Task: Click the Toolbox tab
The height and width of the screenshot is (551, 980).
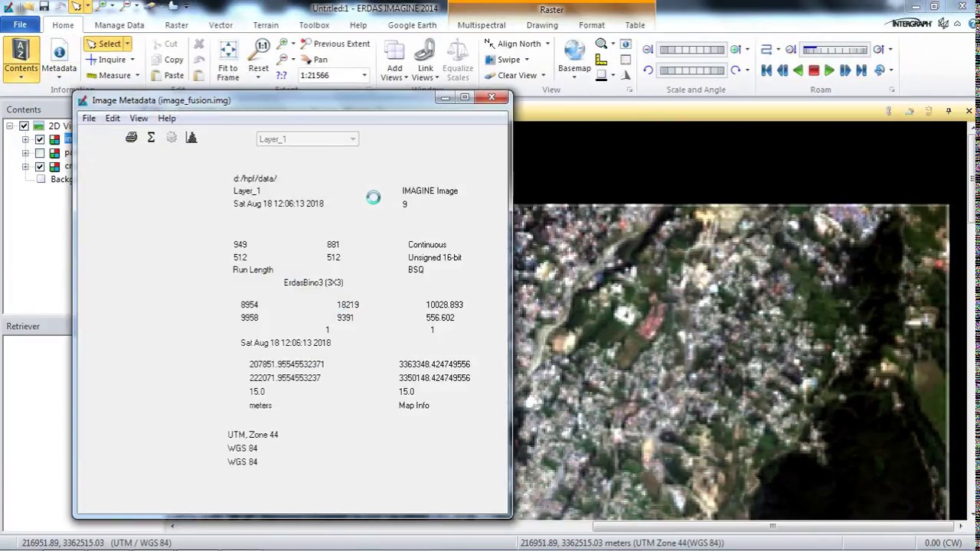Action: coord(314,24)
